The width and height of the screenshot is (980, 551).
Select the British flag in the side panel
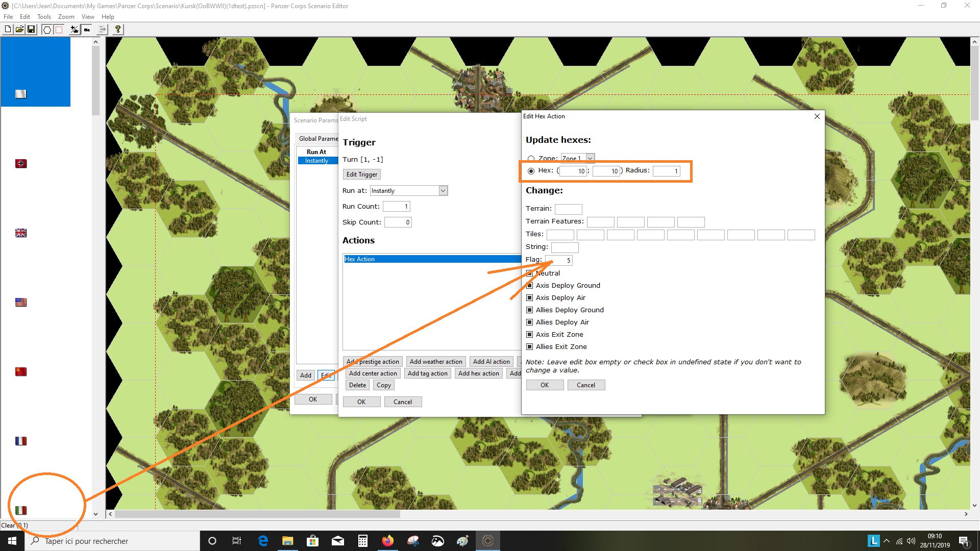[21, 233]
